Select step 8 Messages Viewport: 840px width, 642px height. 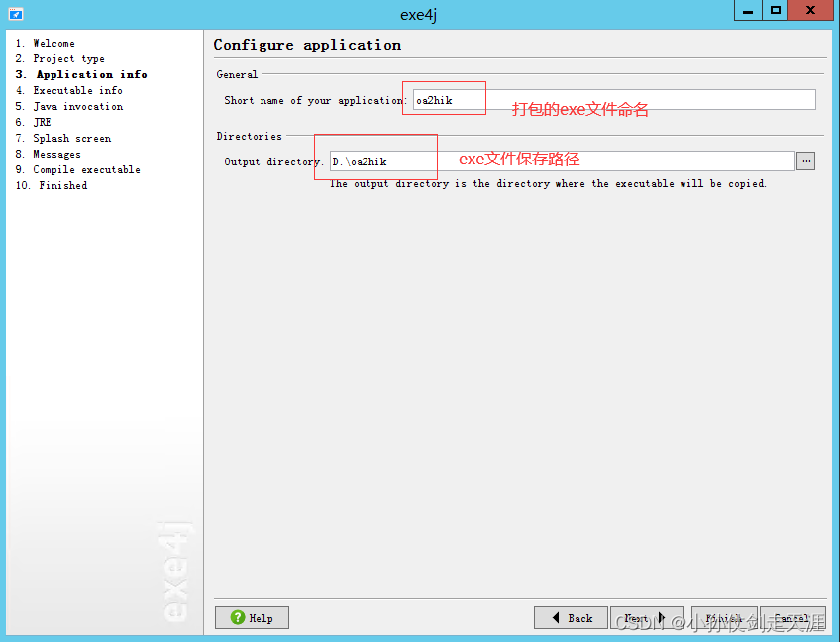point(49,154)
